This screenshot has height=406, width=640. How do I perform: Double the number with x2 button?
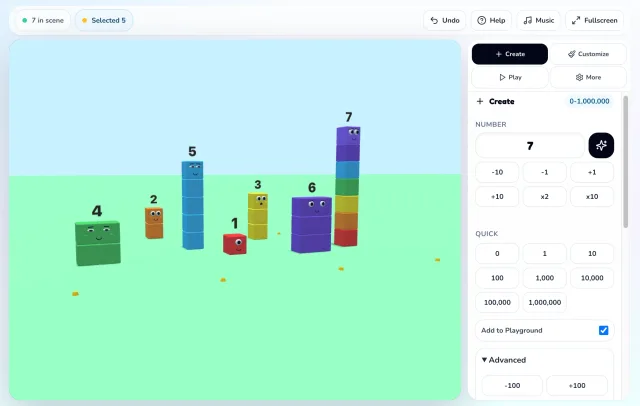[x=544, y=197]
